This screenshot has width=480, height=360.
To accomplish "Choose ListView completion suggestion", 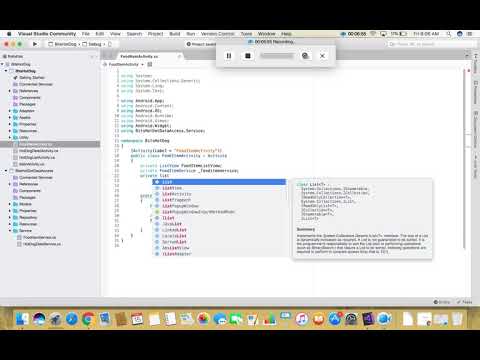I will click(x=219, y=188).
